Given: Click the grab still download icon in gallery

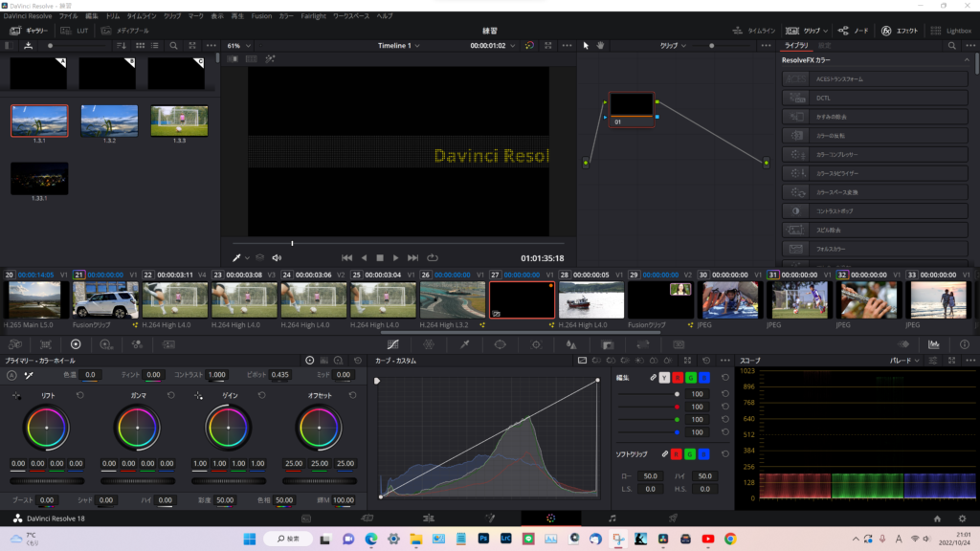Looking at the screenshot, I should (x=28, y=46).
